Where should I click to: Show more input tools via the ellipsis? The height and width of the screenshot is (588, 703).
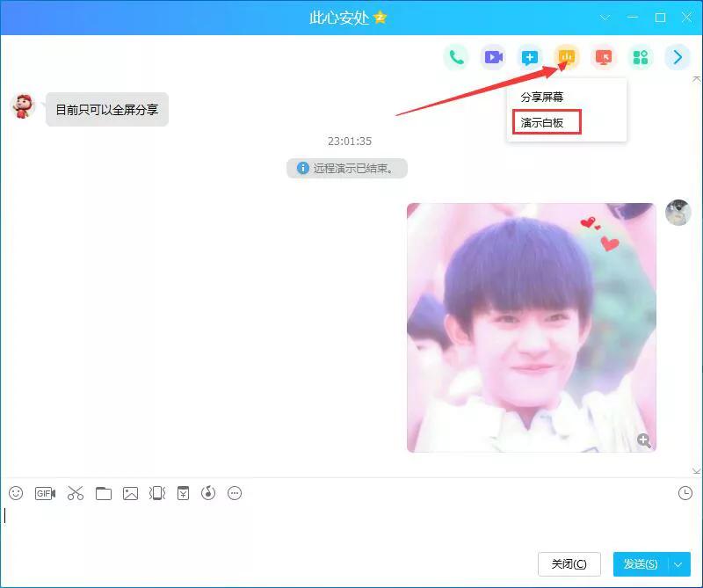[x=234, y=493]
